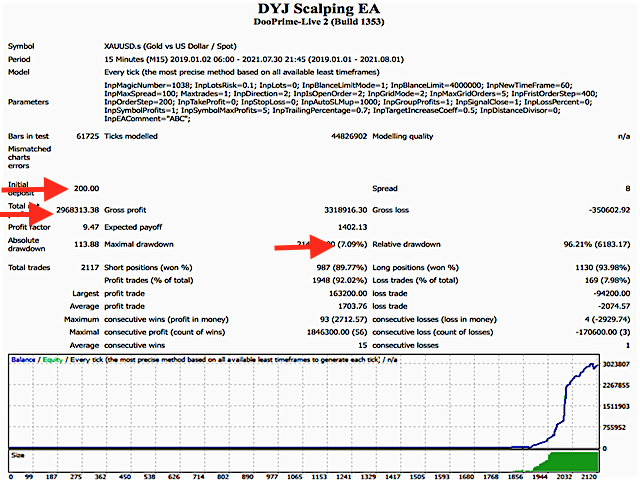Screen dimensions: 640x480
Task: Click average loss trade value -2074.57
Action: [614, 307]
